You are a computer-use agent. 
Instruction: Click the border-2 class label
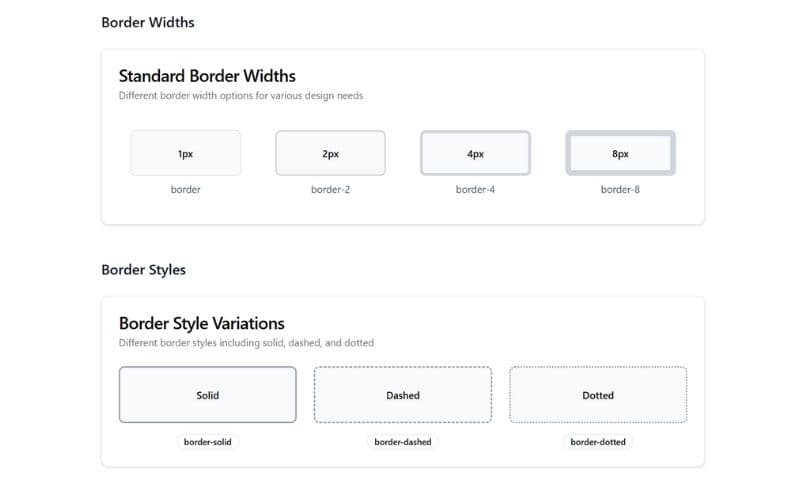coord(330,189)
